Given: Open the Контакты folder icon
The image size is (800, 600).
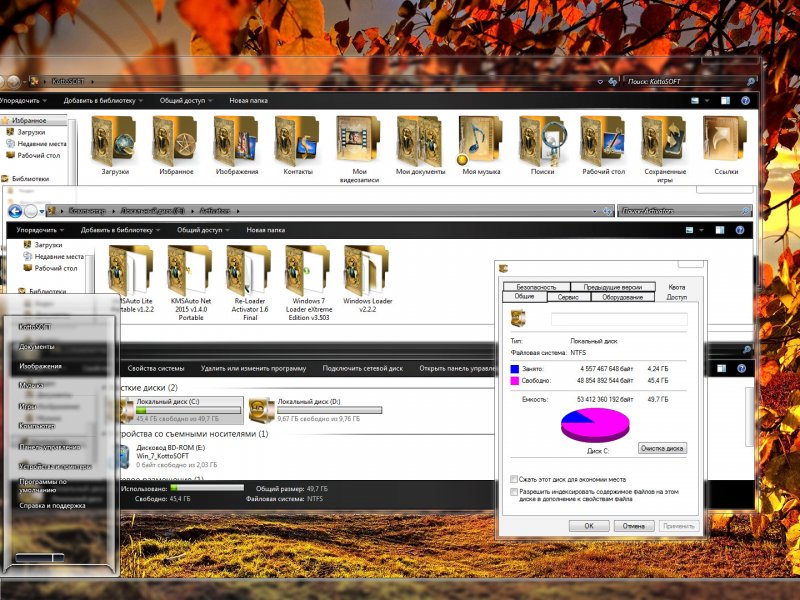Looking at the screenshot, I should [297, 141].
